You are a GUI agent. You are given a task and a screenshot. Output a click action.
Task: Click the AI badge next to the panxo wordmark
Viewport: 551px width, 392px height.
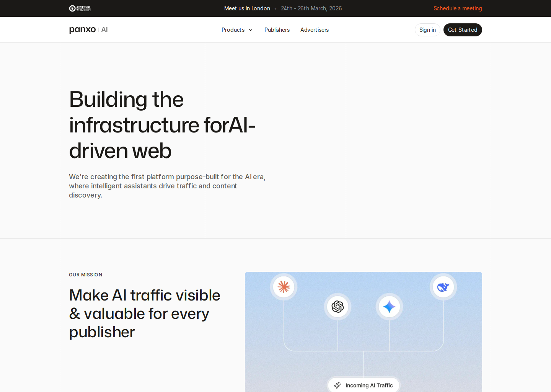(104, 29)
